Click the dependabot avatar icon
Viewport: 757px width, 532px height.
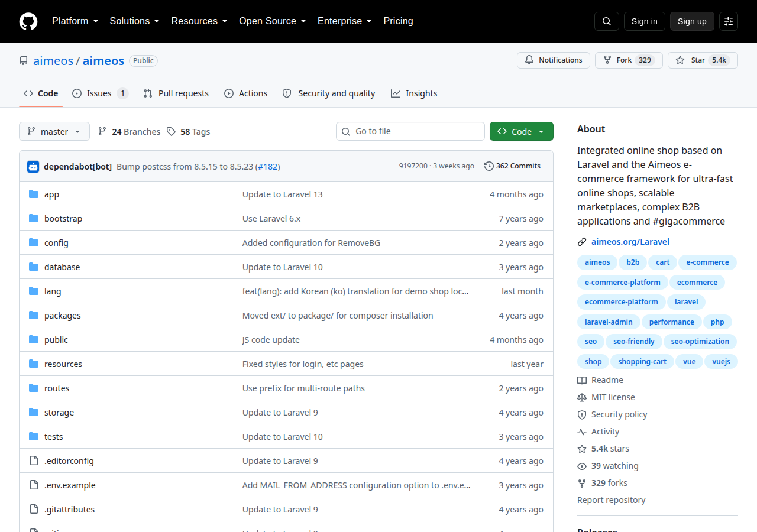[x=33, y=167]
